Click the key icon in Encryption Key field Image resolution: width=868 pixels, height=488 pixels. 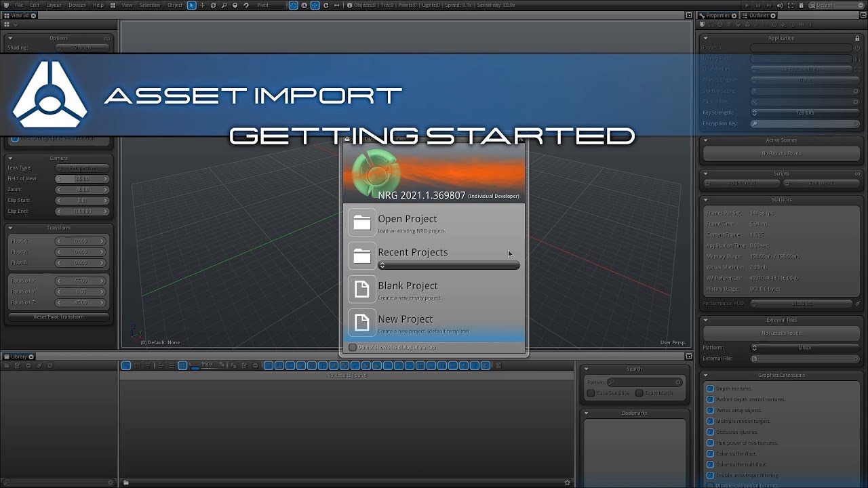pyautogui.click(x=754, y=124)
